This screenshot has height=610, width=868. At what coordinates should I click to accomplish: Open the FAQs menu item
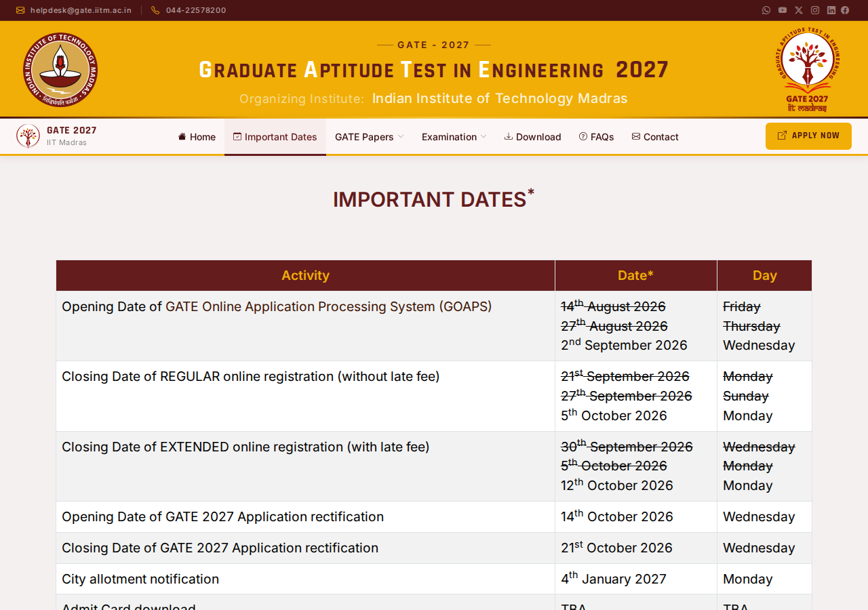(596, 137)
